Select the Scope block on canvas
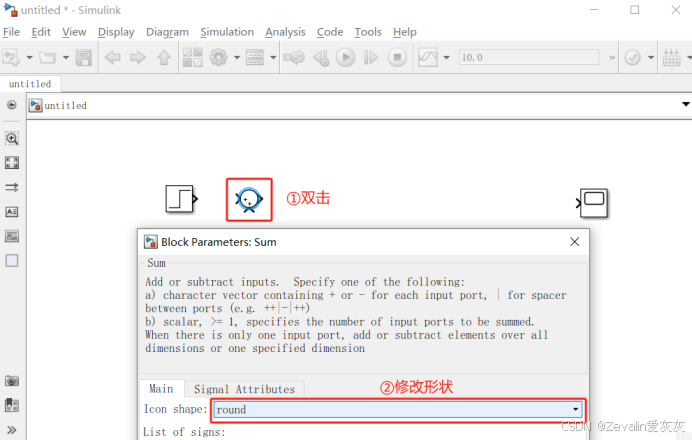This screenshot has height=440, width=692. (592, 203)
